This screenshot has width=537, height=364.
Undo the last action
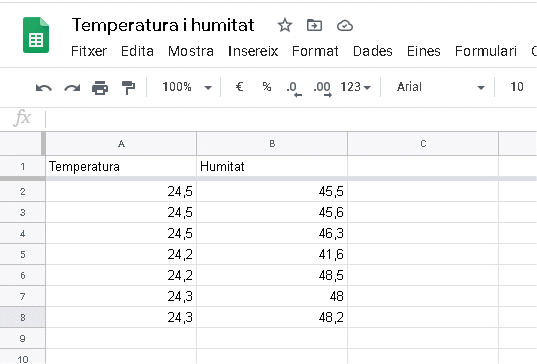[44, 88]
